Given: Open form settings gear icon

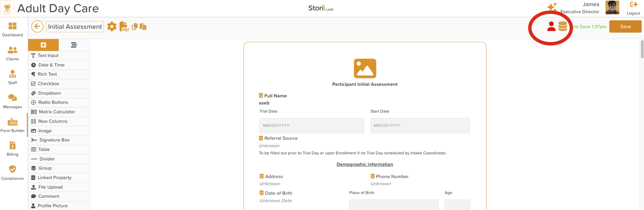Looking at the screenshot, I should click(112, 26).
